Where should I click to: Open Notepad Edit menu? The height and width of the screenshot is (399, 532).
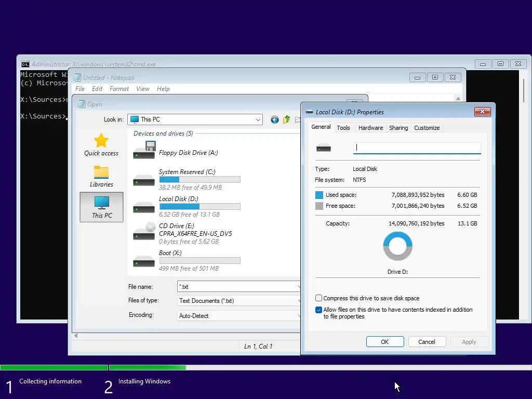coord(97,88)
